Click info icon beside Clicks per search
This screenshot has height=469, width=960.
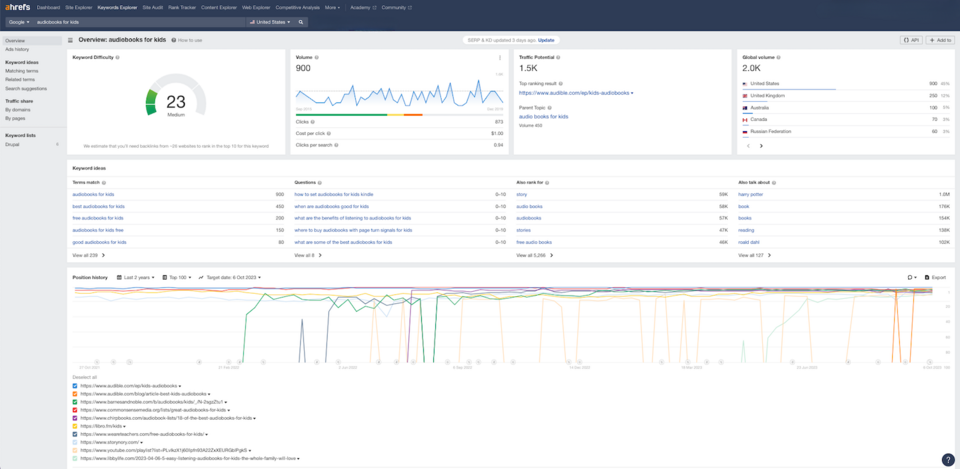(x=337, y=144)
